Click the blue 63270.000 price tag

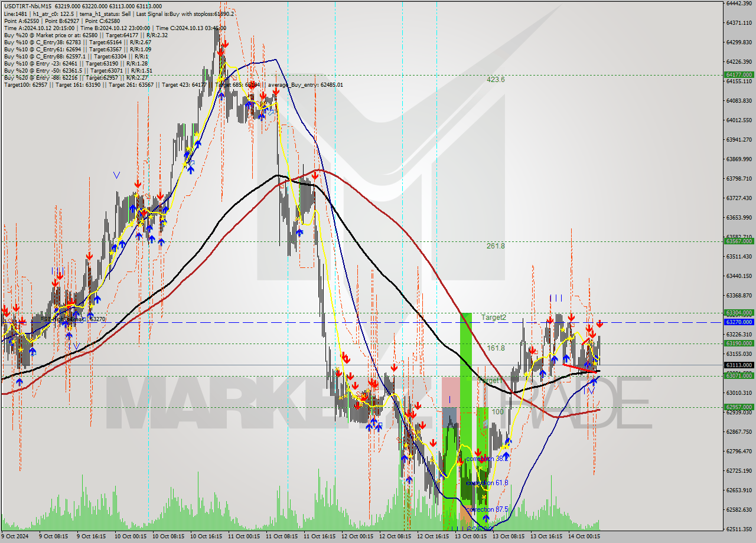click(739, 322)
